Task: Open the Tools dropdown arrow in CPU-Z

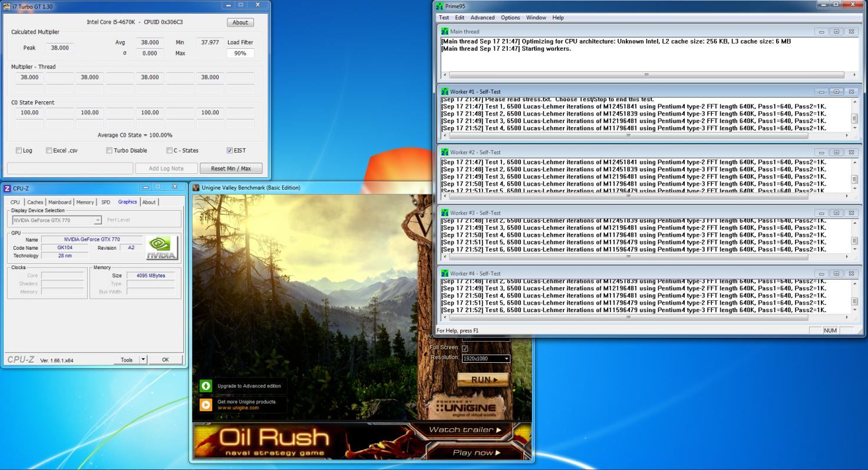Action: 142,360
